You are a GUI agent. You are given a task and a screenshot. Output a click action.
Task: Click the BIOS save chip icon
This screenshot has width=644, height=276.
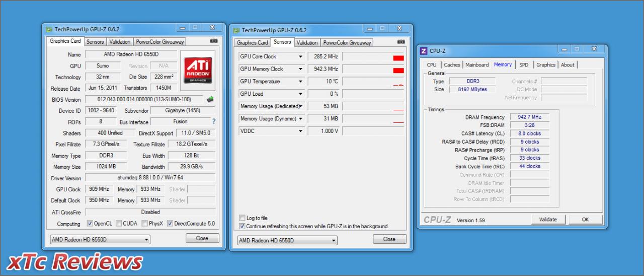210,99
